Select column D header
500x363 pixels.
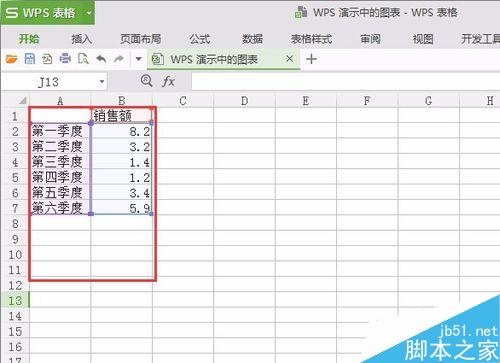pyautogui.click(x=244, y=101)
